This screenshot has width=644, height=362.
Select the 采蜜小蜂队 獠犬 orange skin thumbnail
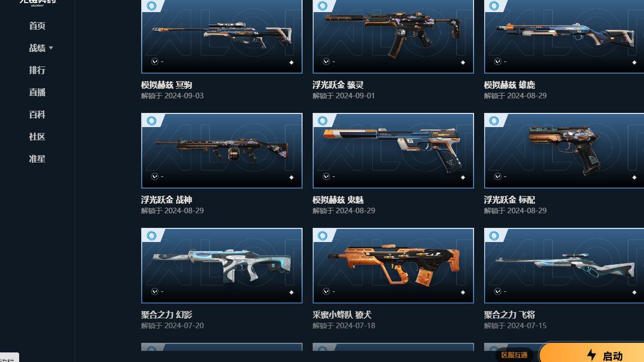coord(393,266)
